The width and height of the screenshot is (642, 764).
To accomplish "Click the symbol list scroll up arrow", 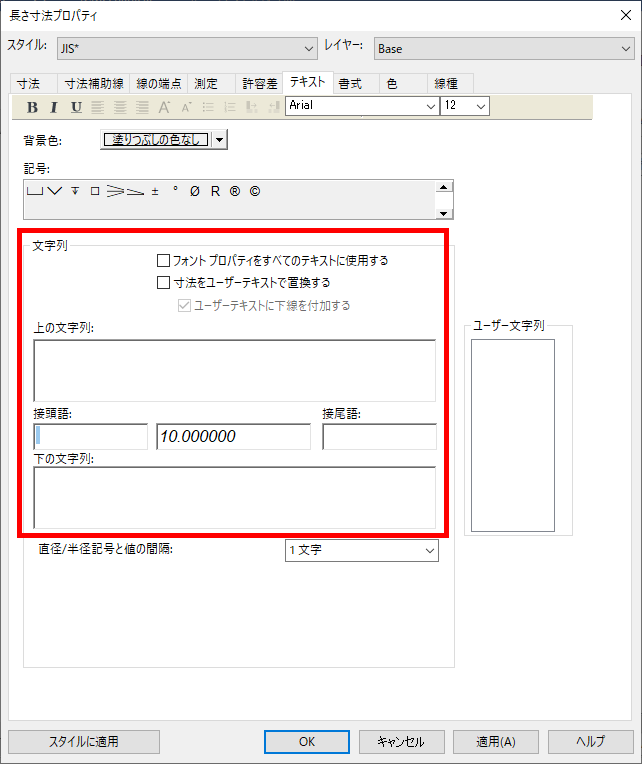I will coord(444,187).
